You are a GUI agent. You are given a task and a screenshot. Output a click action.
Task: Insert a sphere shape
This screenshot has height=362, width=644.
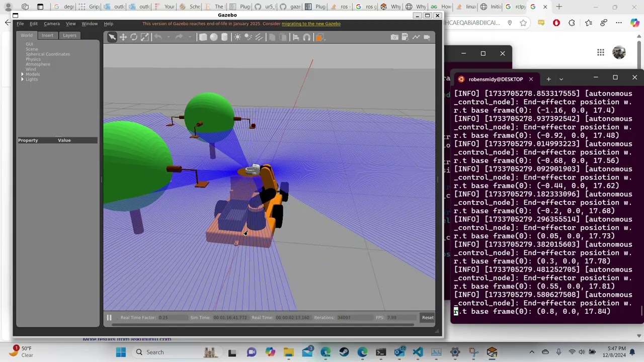coord(214,37)
